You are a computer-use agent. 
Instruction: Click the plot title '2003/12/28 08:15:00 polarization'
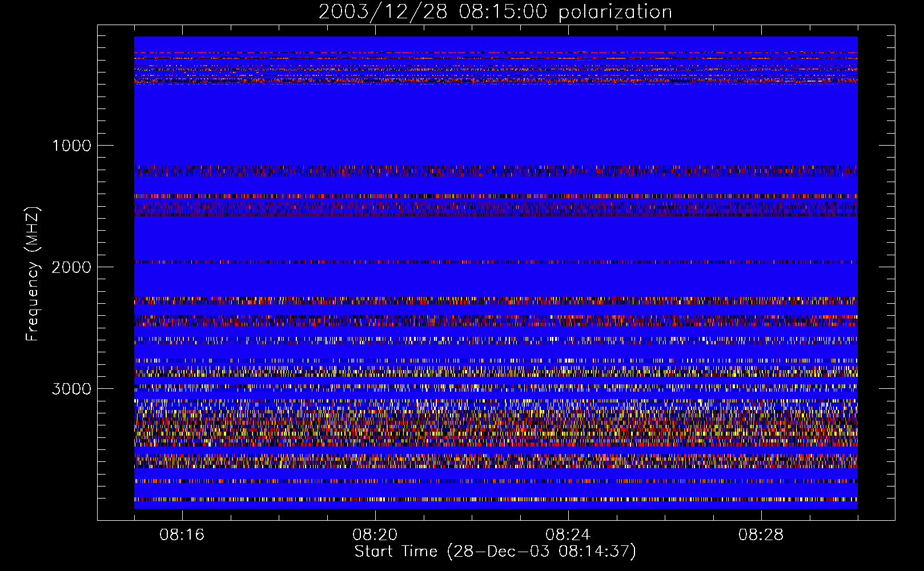[495, 12]
